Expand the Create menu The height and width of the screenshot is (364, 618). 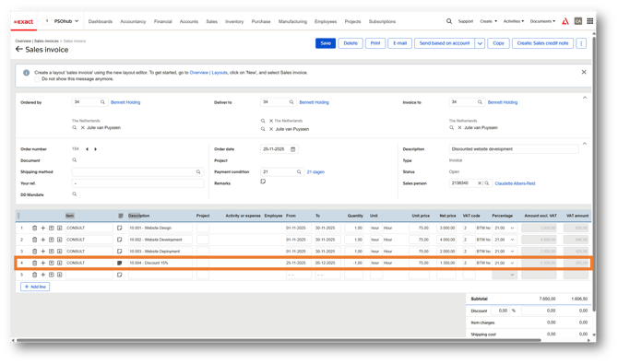click(x=488, y=21)
